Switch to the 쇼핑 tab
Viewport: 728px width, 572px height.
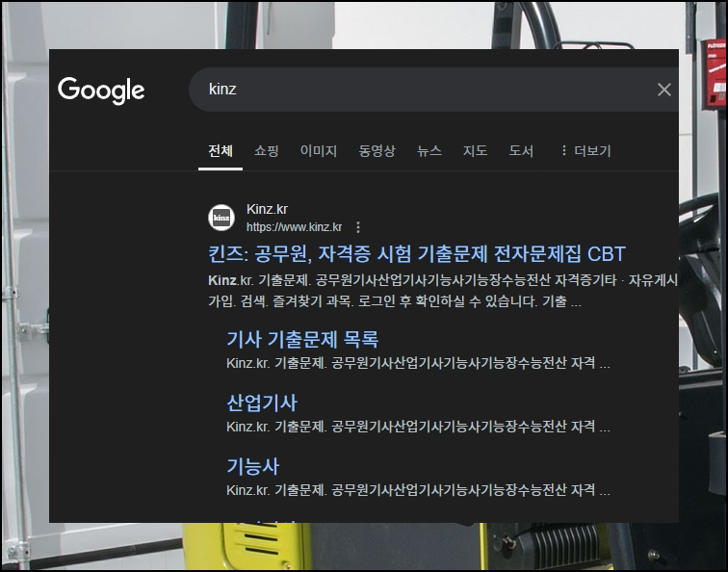267,151
